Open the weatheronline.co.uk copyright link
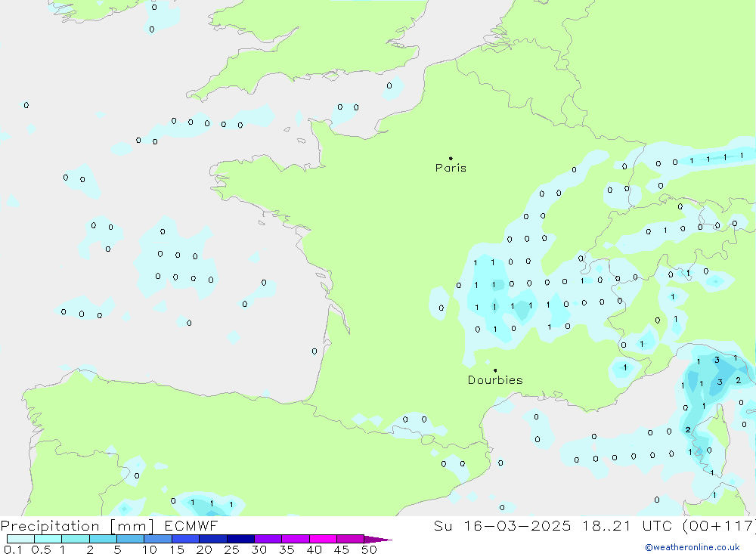The width and height of the screenshot is (756, 554). 692,547
